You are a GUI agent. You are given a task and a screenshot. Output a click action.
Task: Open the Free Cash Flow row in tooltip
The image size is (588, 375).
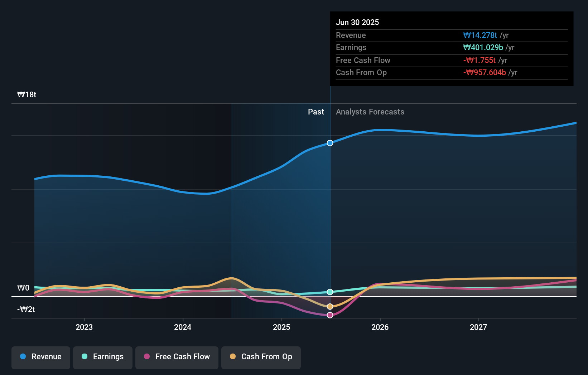(363, 60)
